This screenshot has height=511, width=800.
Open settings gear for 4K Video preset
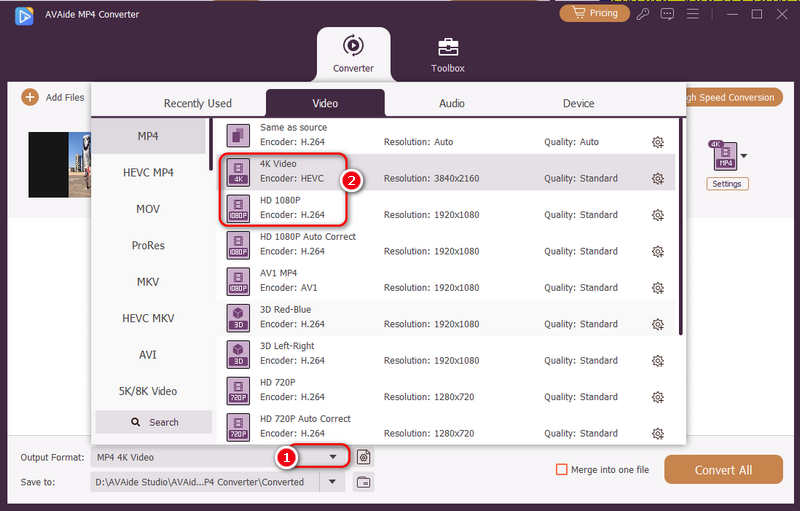658,178
